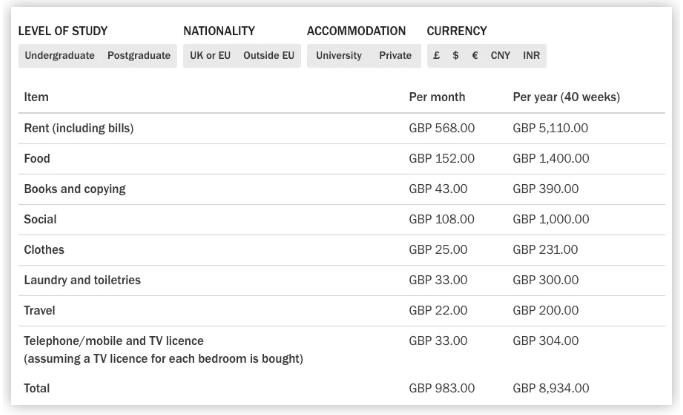This screenshot has height=415, width=683.
Task: Switch currency to pound sterling symbol
Action: coord(437,56)
